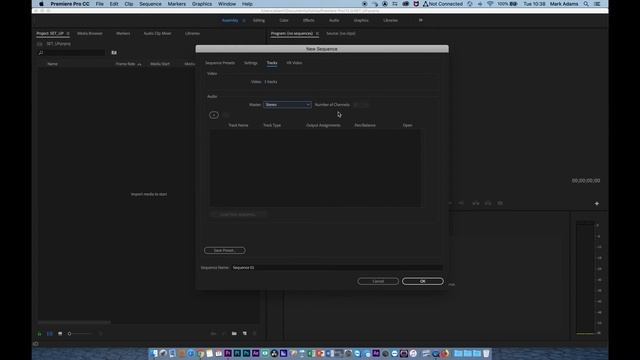Cancel the New Sequence dialog
The height and width of the screenshot is (360, 640).
coord(378,281)
